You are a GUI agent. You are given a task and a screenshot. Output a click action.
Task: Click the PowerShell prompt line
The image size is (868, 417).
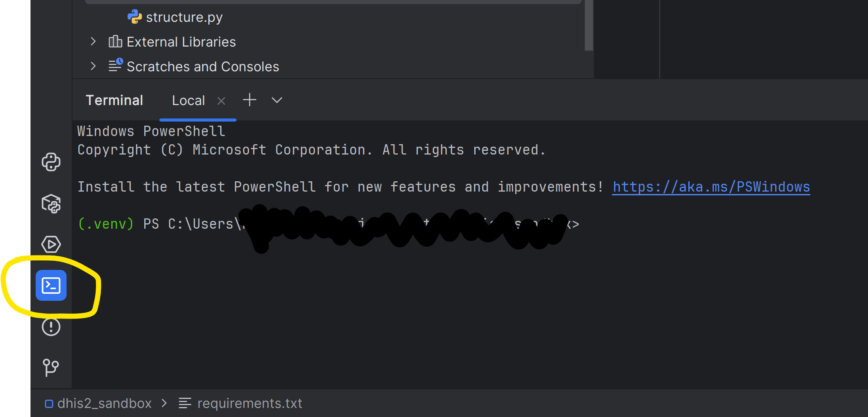point(328,224)
